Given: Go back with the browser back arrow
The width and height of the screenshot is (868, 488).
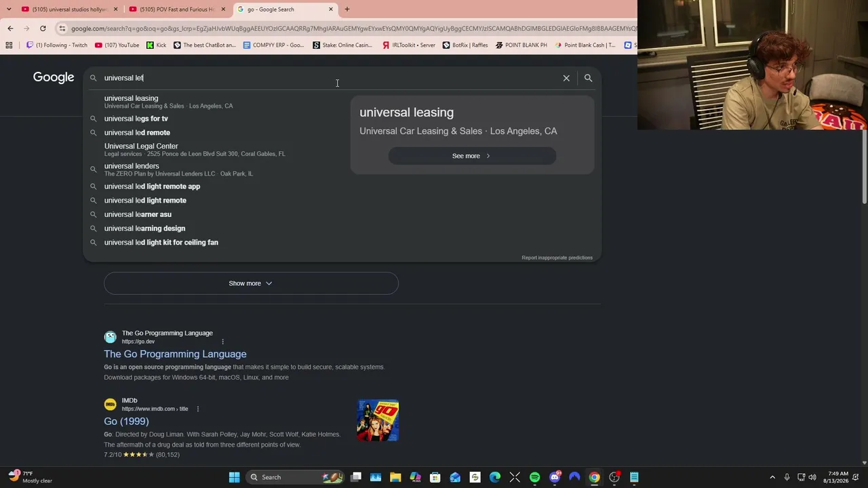Looking at the screenshot, I should [10, 28].
